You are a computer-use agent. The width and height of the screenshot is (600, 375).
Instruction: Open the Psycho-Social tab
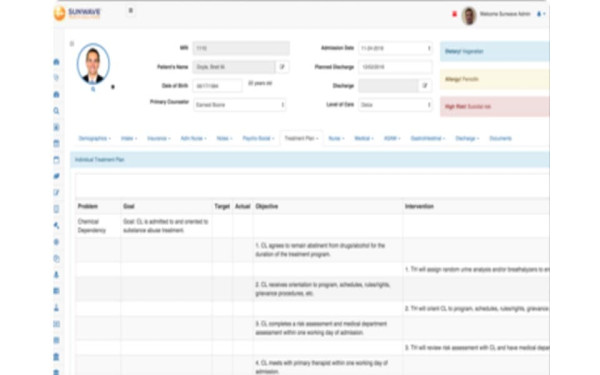258,139
